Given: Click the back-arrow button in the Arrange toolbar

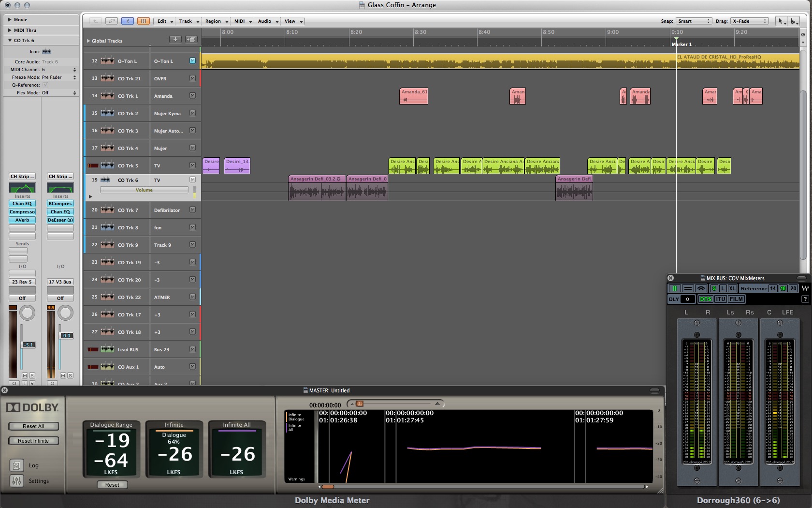Looking at the screenshot, I should coord(96,21).
